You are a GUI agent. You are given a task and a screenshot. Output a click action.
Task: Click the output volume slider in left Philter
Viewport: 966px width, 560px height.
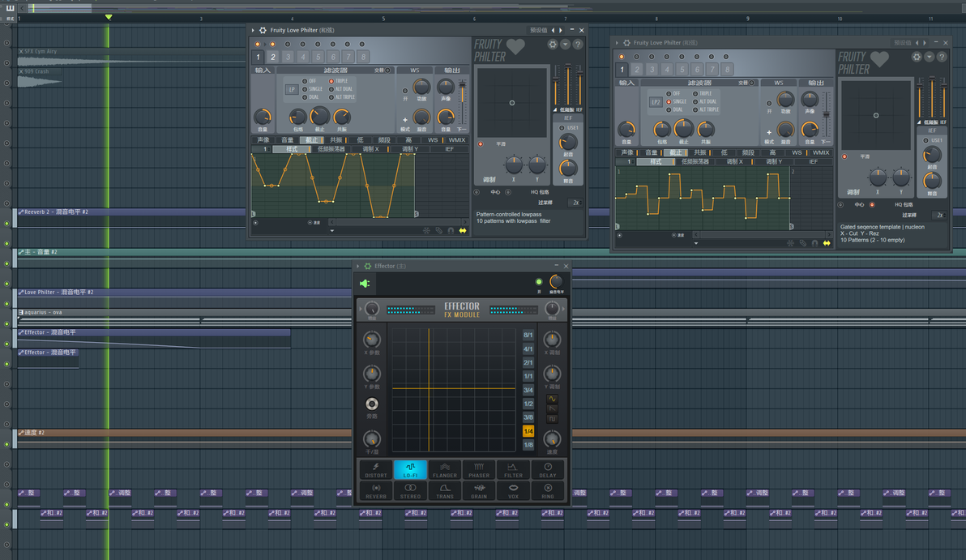(463, 101)
